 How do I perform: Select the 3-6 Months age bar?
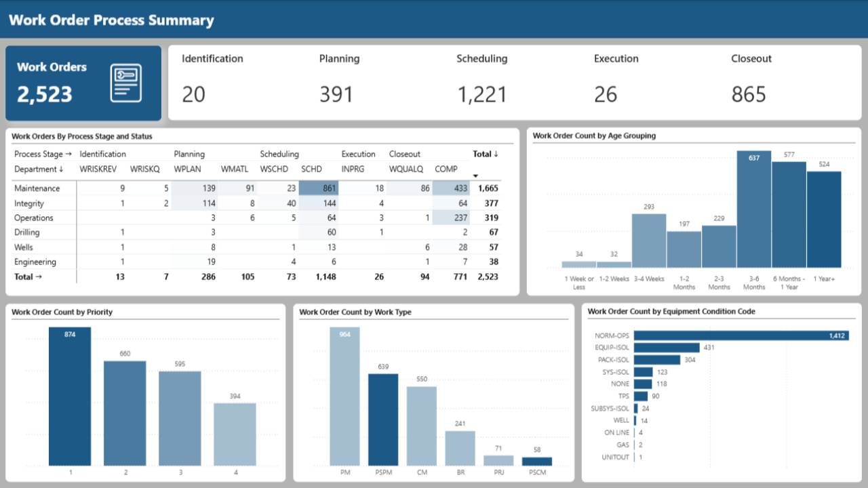coord(754,209)
